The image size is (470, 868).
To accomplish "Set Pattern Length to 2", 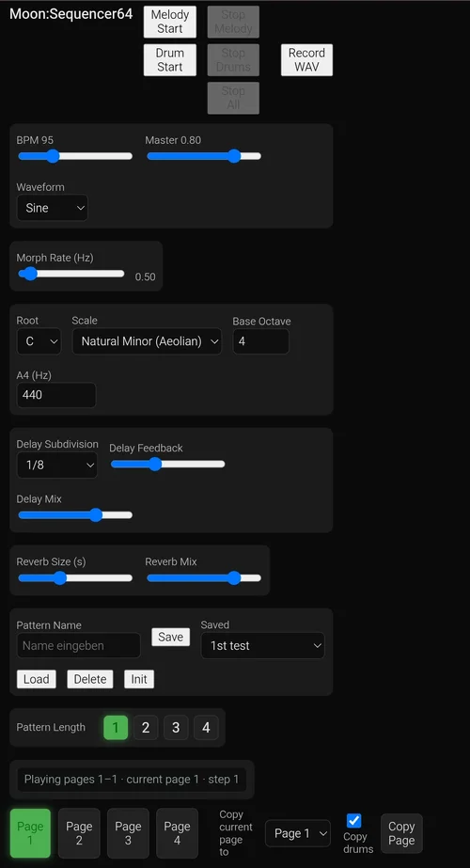I will coord(146,727).
